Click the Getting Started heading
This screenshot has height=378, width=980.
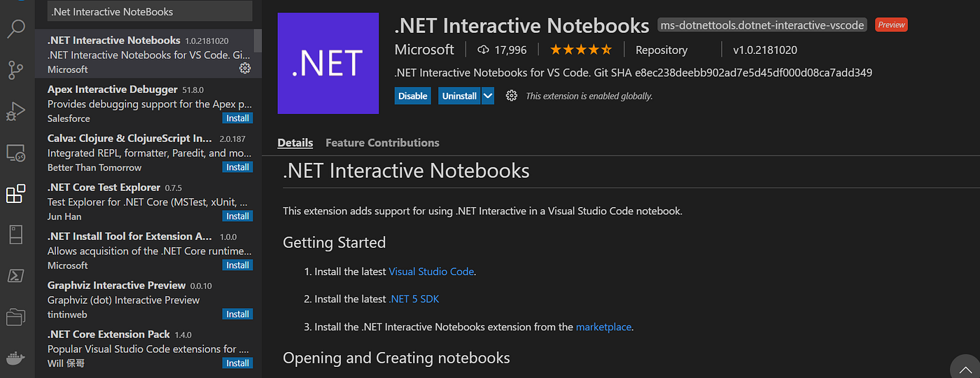coord(335,243)
